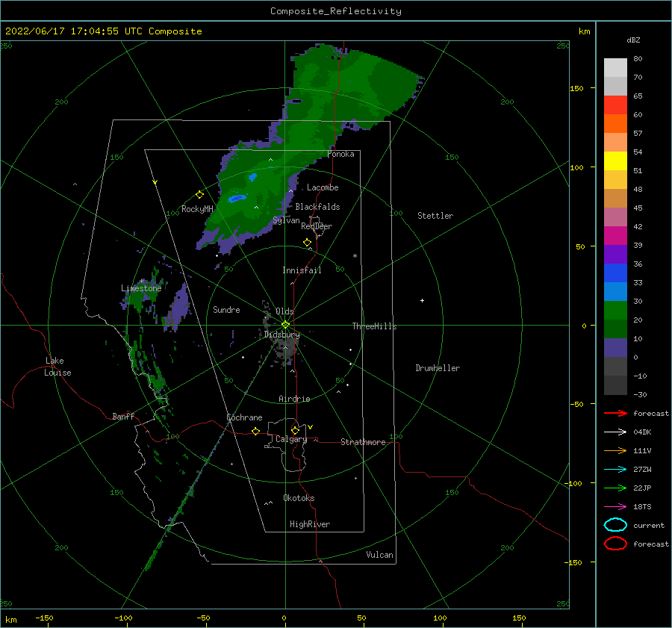The width and height of the screenshot is (672, 628).
Task: Click the Calgary city label
Action: 291,439
